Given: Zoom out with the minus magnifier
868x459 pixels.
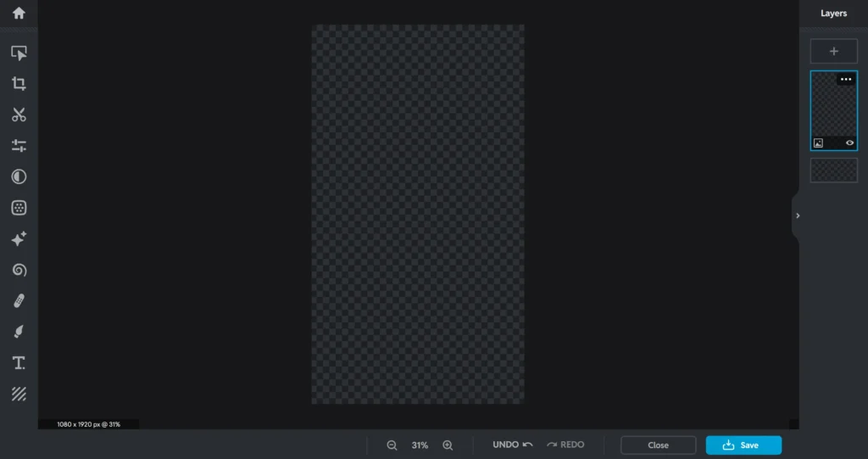Looking at the screenshot, I should [392, 445].
